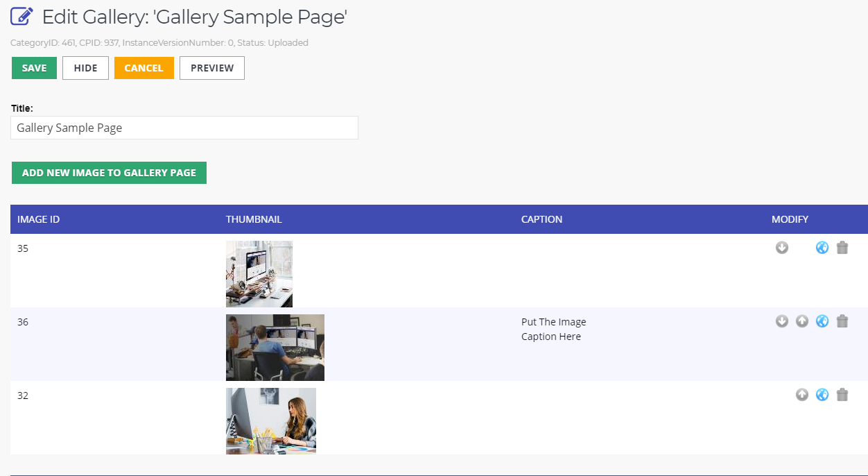Save the gallery changes

pos(34,68)
